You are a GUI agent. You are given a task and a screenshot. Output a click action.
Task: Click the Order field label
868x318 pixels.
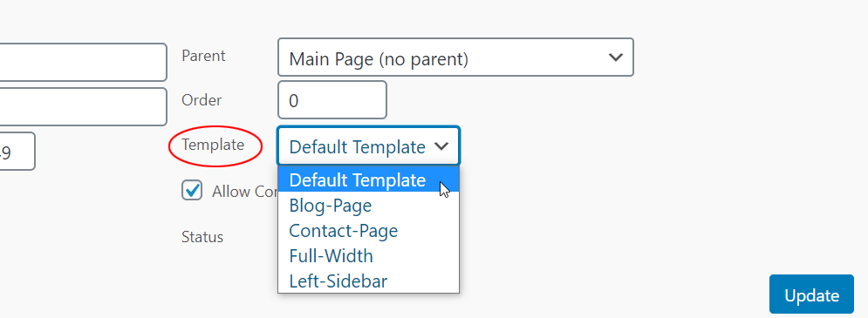[x=202, y=100]
